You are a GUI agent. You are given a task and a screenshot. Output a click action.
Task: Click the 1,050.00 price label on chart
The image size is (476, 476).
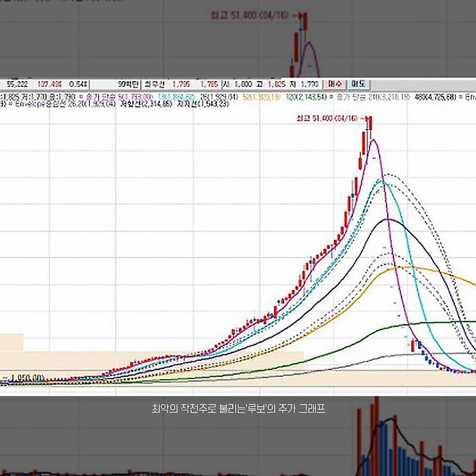26,378
